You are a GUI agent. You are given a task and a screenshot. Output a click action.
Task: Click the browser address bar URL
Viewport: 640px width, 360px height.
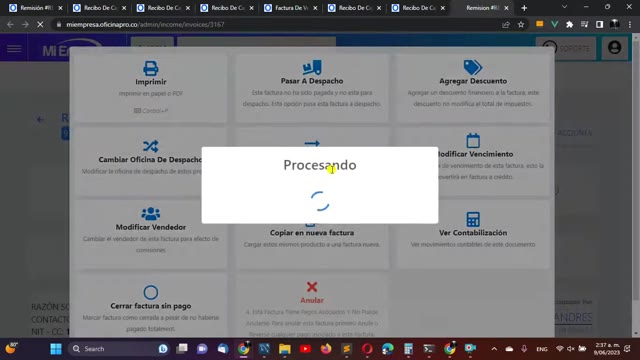(145, 24)
